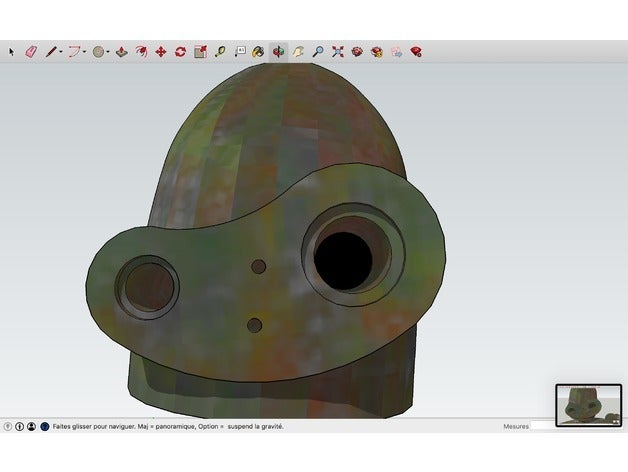The height and width of the screenshot is (472, 628).
Task: Click the info circle status bar icon
Action: tap(20, 426)
